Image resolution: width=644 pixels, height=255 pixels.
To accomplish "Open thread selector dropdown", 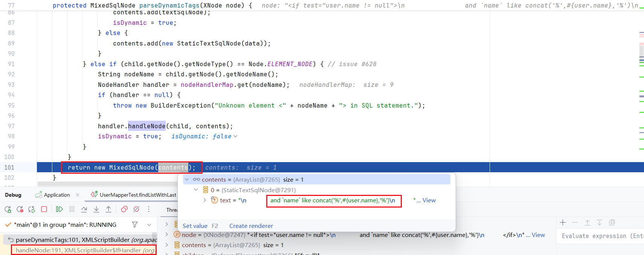I will point(149,225).
